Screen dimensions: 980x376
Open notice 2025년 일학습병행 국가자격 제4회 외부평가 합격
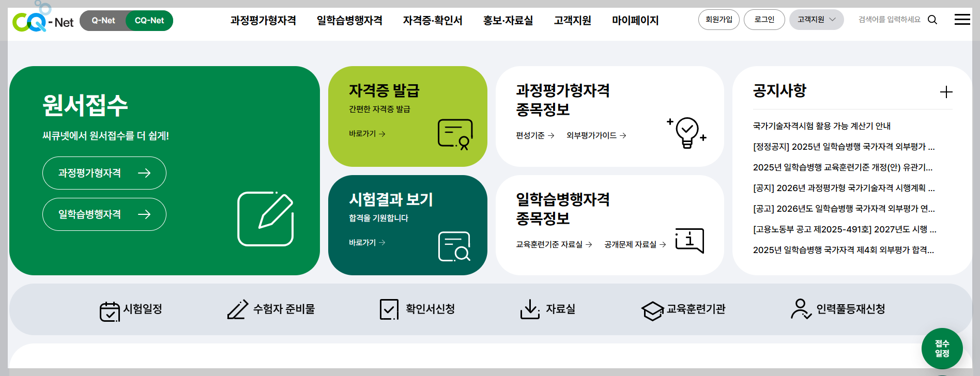pos(844,250)
